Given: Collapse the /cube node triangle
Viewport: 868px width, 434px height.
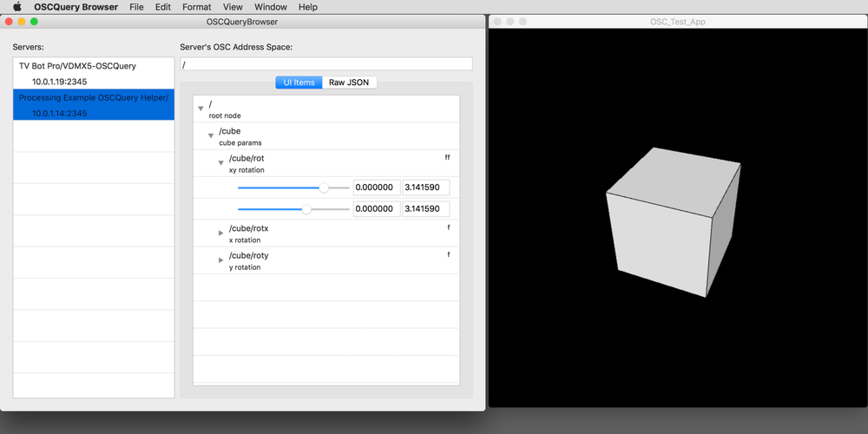Looking at the screenshot, I should [x=211, y=135].
